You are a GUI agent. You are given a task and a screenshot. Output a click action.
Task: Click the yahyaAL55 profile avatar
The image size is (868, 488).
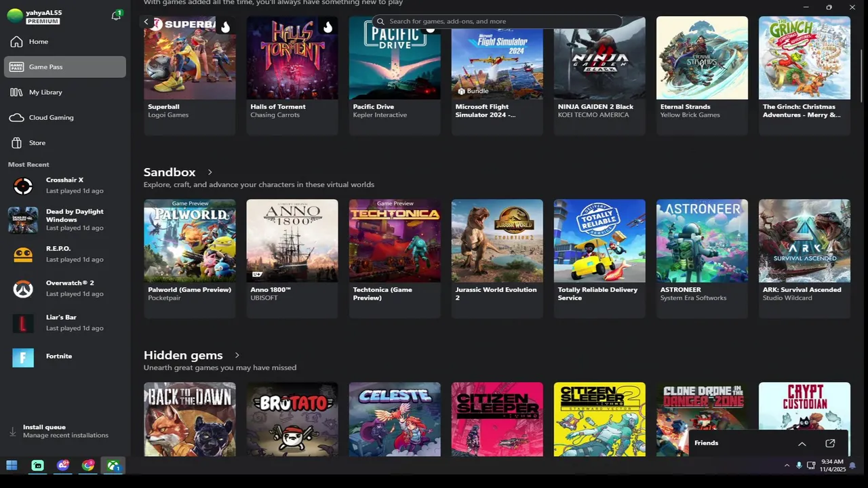(14, 16)
